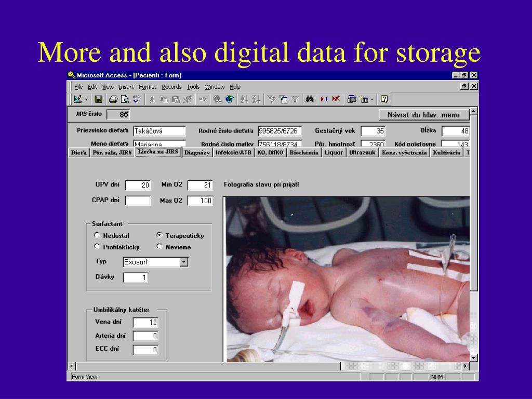Screen dimensions: 532x399
Task: Open the Records menu
Action: [171, 87]
